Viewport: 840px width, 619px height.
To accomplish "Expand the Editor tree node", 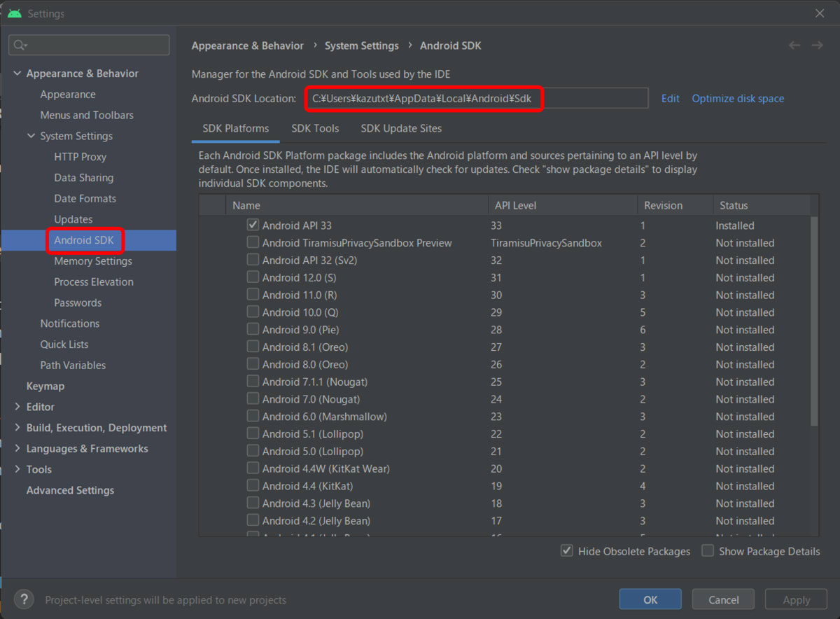I will pyautogui.click(x=17, y=407).
